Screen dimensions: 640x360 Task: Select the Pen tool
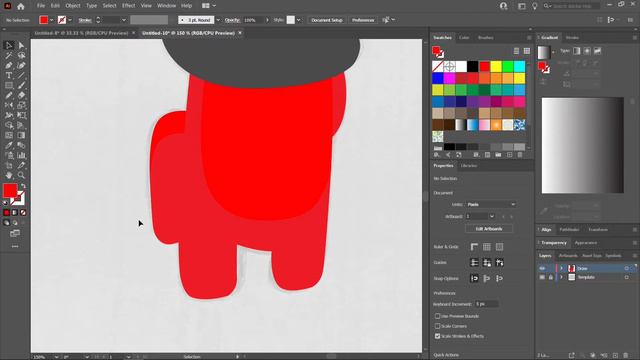coord(9,65)
